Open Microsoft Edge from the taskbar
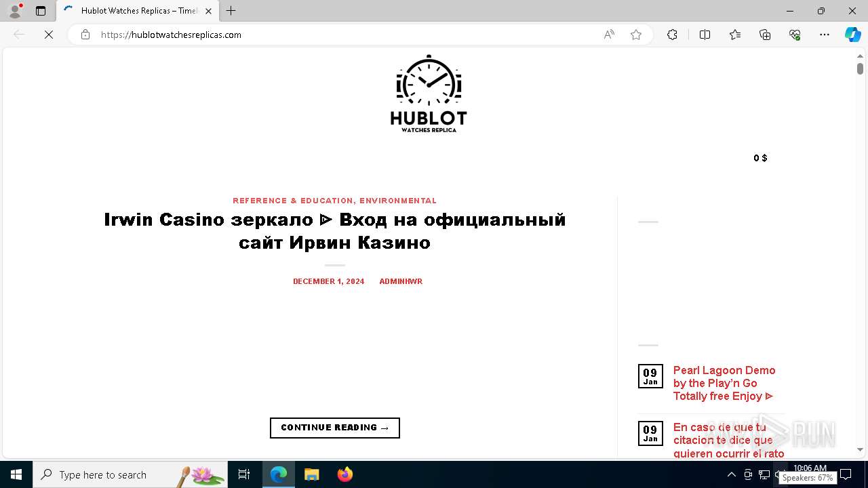Image resolution: width=868 pixels, height=488 pixels. (x=279, y=474)
